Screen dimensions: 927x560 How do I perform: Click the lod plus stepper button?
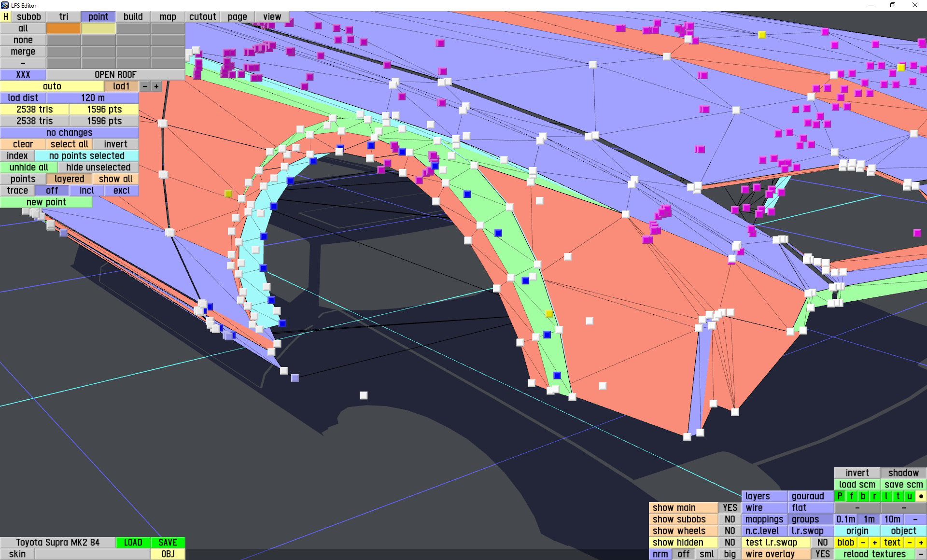156,86
